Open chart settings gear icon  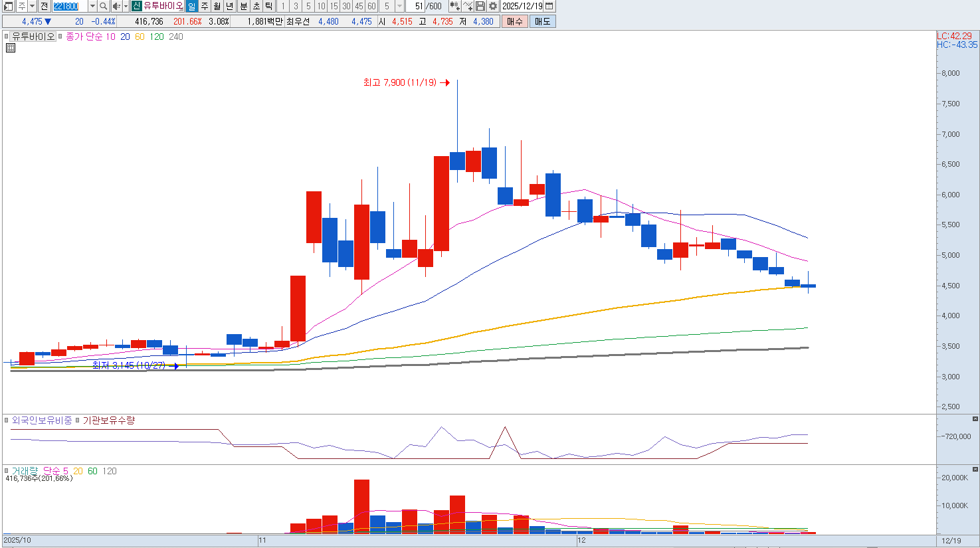point(493,6)
